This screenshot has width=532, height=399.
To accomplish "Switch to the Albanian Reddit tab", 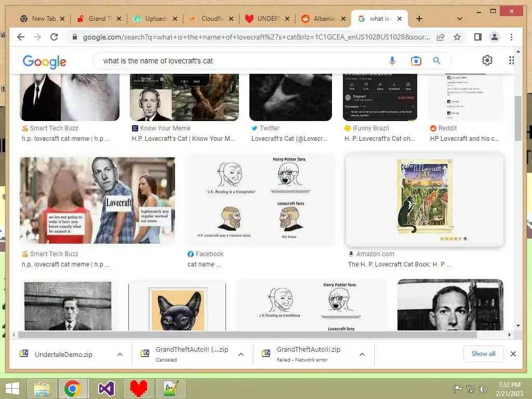I will click(x=323, y=19).
